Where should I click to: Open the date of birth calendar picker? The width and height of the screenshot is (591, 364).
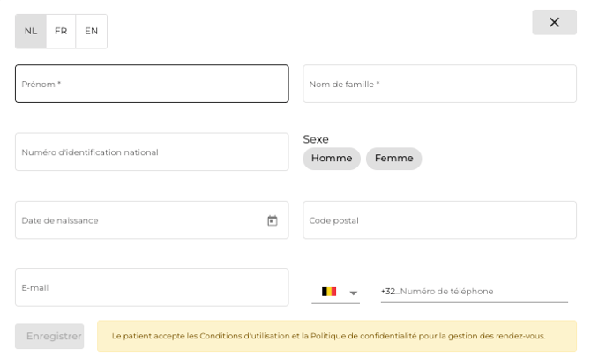[273, 220]
